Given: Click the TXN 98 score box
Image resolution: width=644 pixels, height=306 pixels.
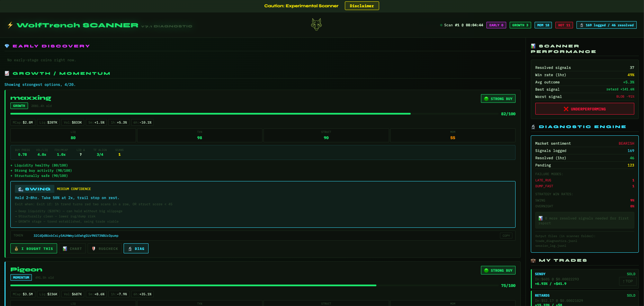Looking at the screenshot, I should (200, 135).
